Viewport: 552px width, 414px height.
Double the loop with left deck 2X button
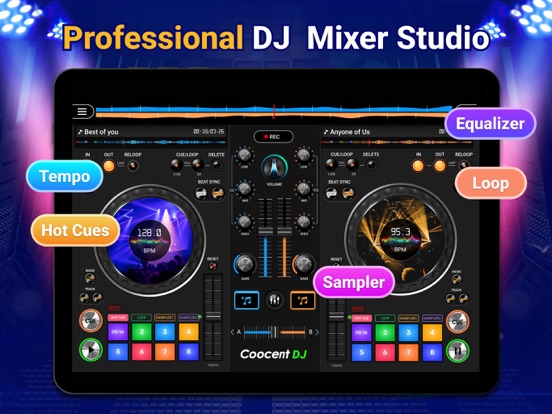197,164
